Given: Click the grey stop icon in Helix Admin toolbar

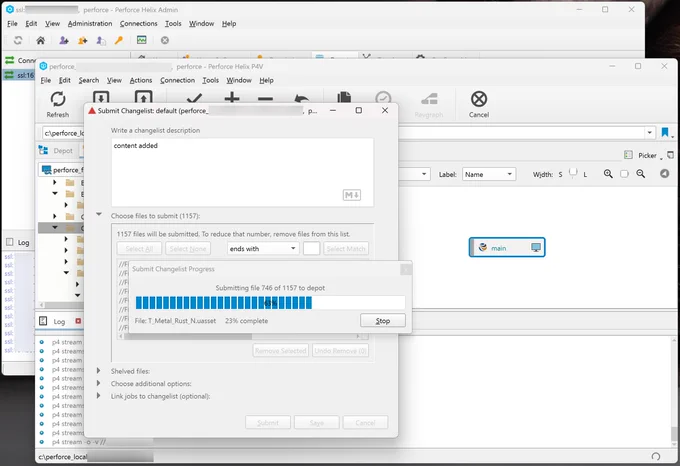Looking at the screenshot, I should coord(165,40).
